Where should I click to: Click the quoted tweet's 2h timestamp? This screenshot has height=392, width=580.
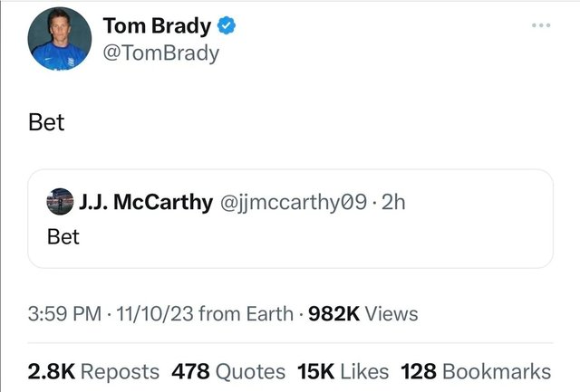tap(393, 202)
